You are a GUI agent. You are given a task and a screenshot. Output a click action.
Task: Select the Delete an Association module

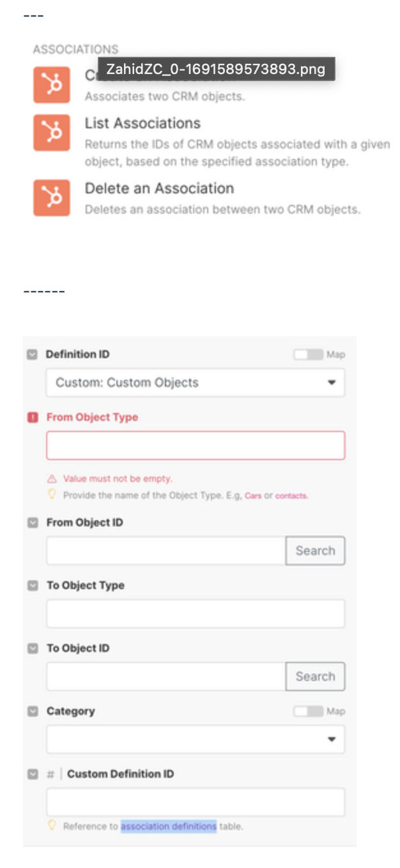[x=159, y=189]
